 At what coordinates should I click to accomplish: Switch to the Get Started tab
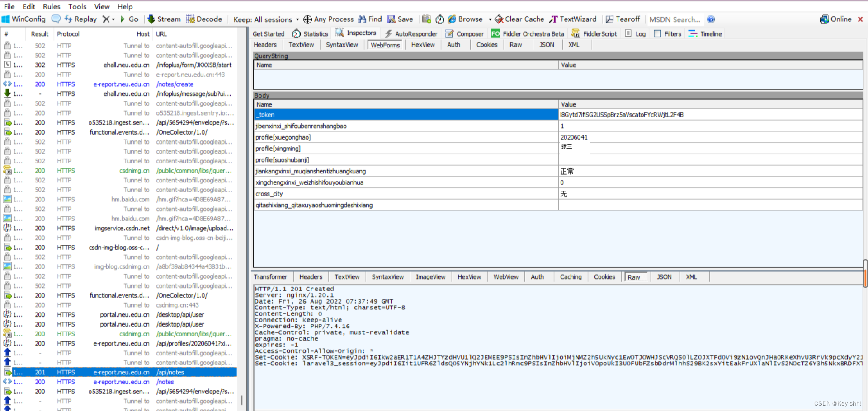click(x=269, y=34)
